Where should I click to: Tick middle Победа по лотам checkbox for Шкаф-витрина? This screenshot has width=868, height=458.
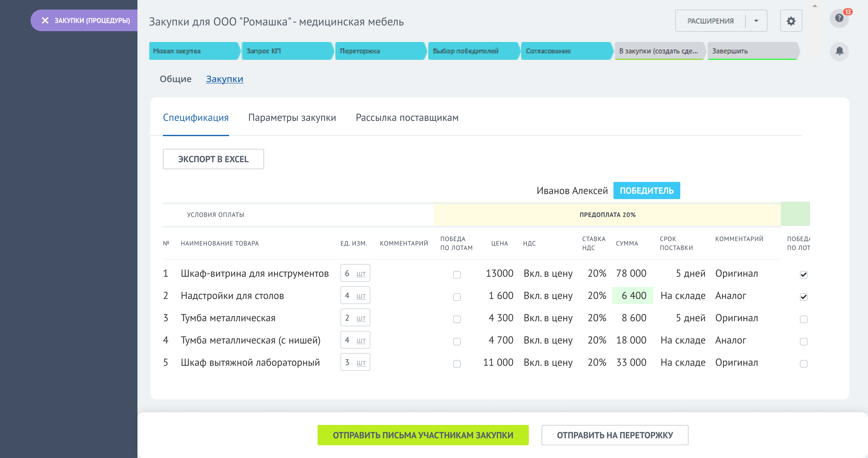coord(457,275)
